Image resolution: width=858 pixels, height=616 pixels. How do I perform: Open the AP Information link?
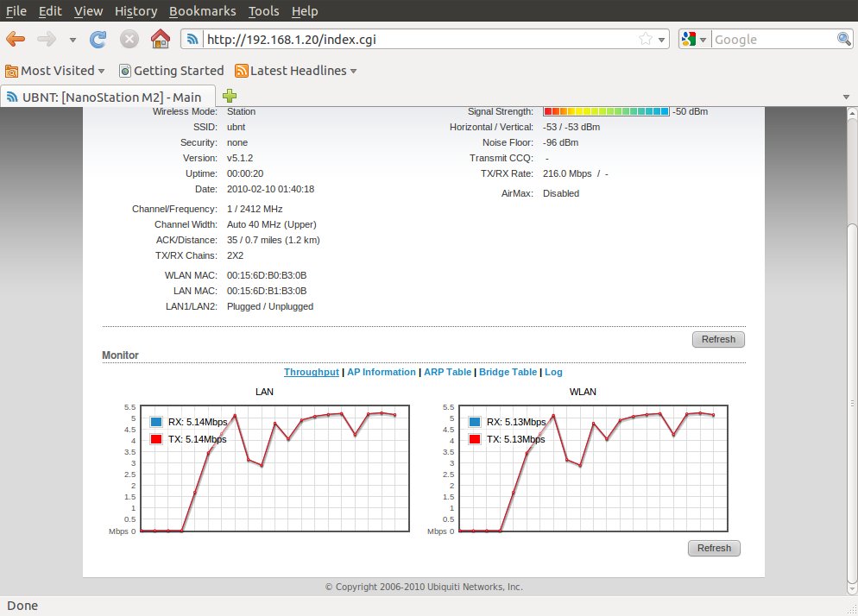click(381, 372)
